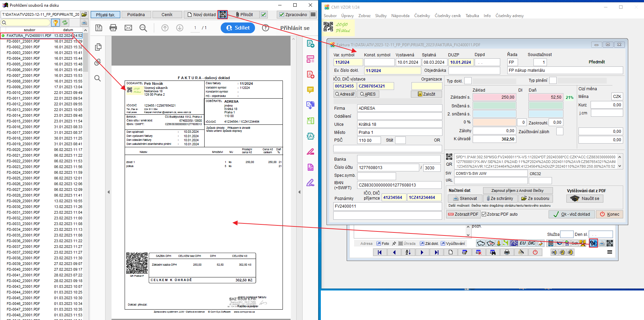Click the DIC icon in CM1 toolbar
644x320 pixels.
531,243
